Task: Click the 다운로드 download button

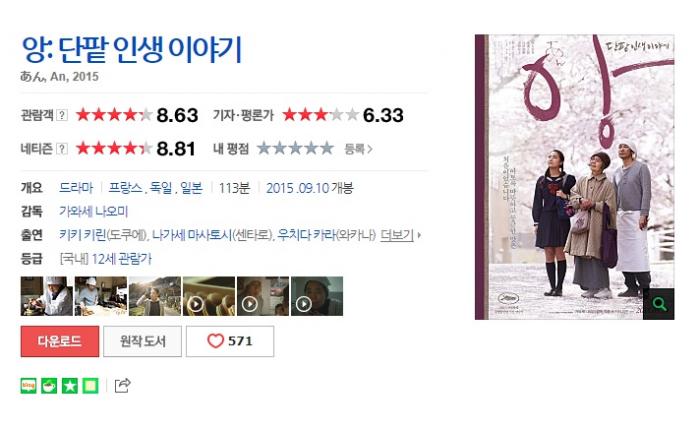Action: (60, 341)
